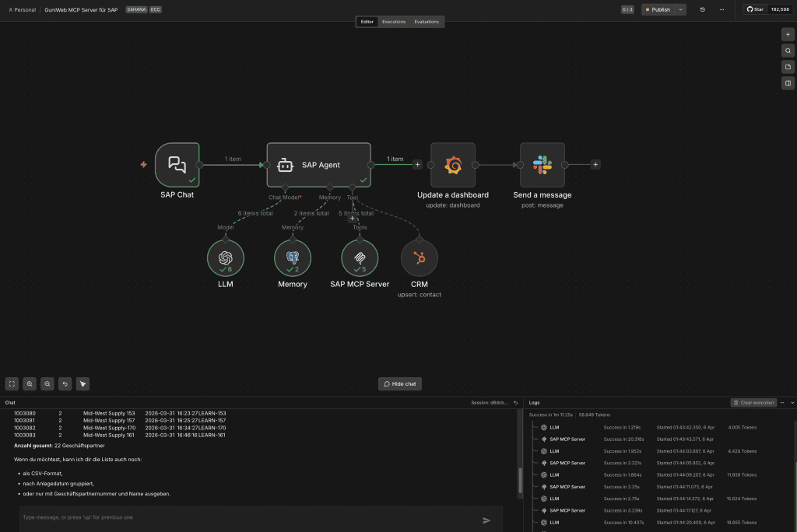Hide the chat panel
This screenshot has width=797, height=532.
(x=400, y=383)
